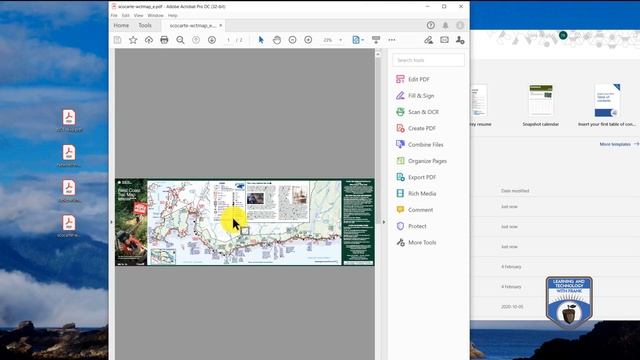
Task: Show more toolbar tools via ellipsis
Action: click(392, 40)
